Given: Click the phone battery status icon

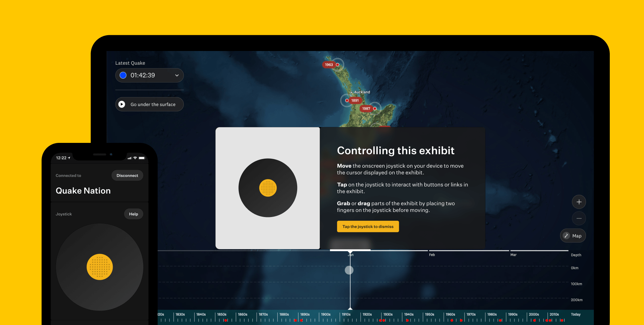Looking at the screenshot, I should pyautogui.click(x=142, y=158).
